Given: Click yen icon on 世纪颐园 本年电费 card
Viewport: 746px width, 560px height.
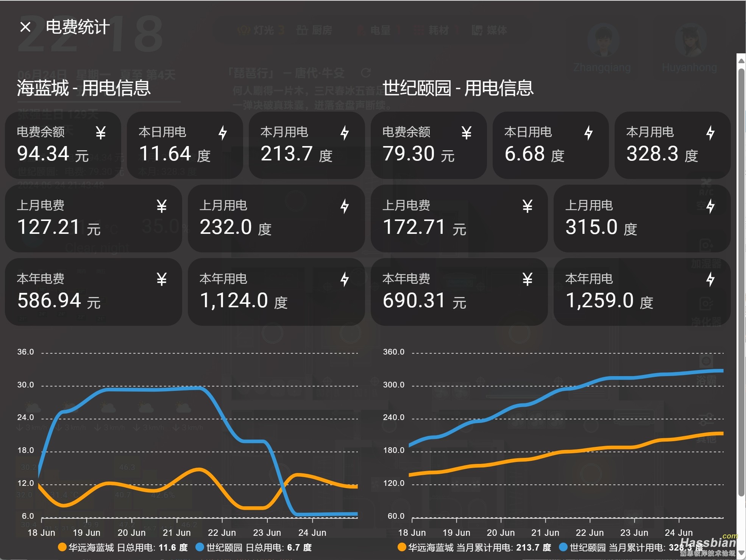Looking at the screenshot, I should coord(528,280).
